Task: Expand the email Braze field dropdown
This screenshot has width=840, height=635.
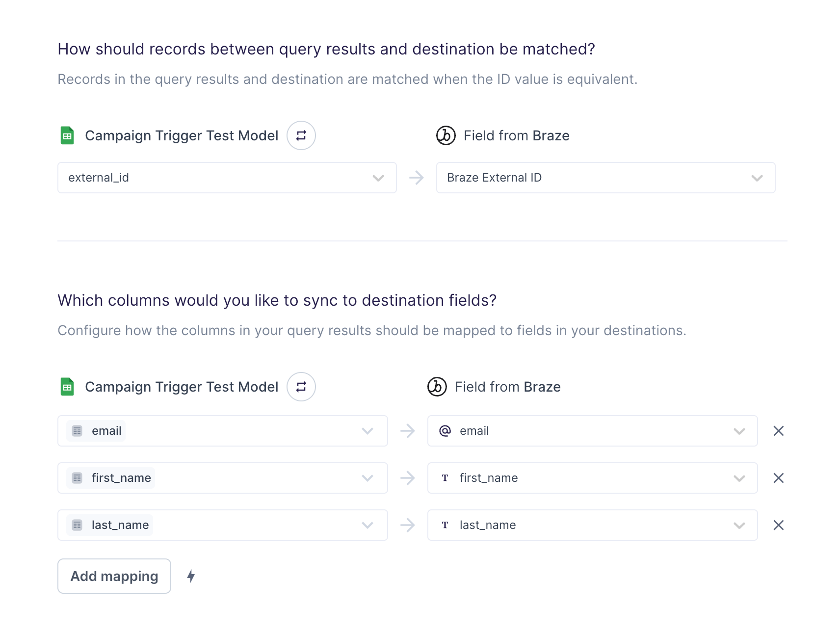Action: [593, 431]
